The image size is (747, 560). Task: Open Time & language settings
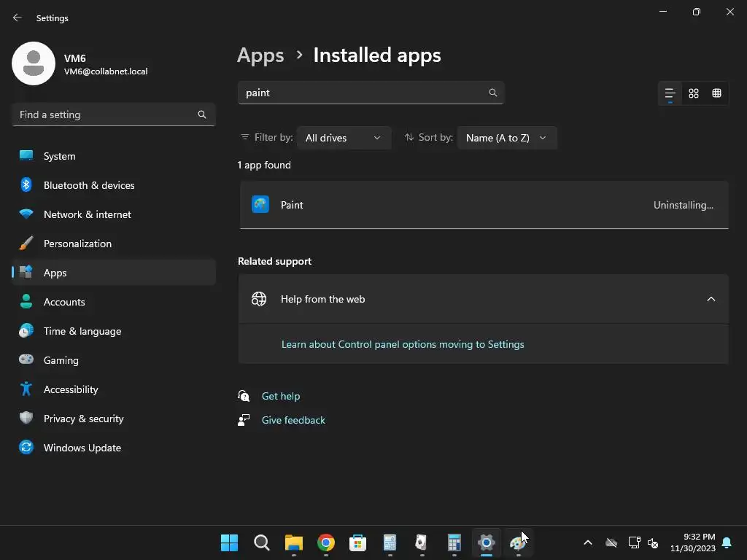[113, 332]
